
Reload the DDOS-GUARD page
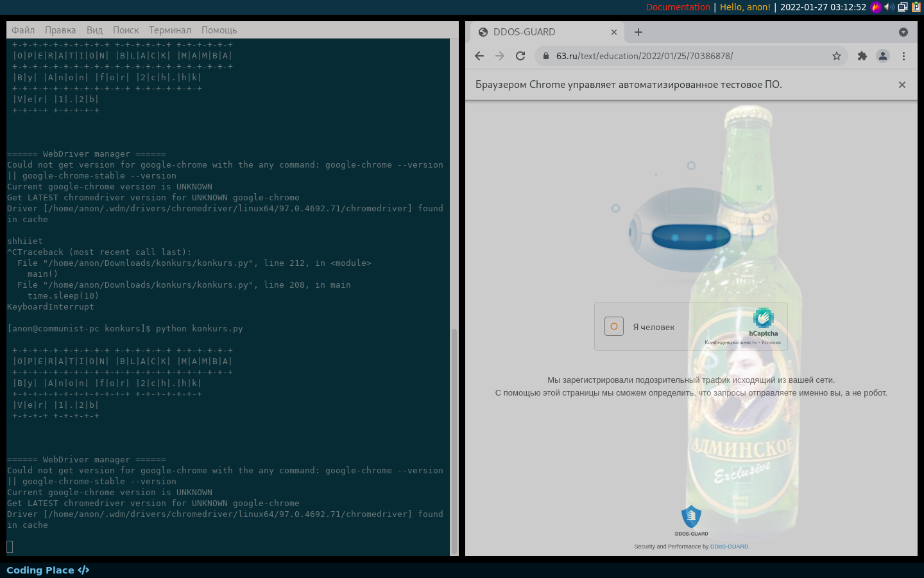pyautogui.click(x=520, y=56)
